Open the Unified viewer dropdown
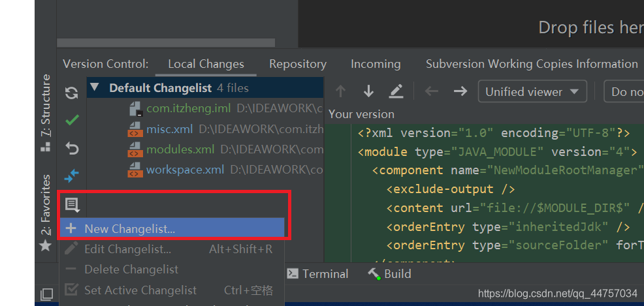Screen dimensions: 644x306 [532, 91]
